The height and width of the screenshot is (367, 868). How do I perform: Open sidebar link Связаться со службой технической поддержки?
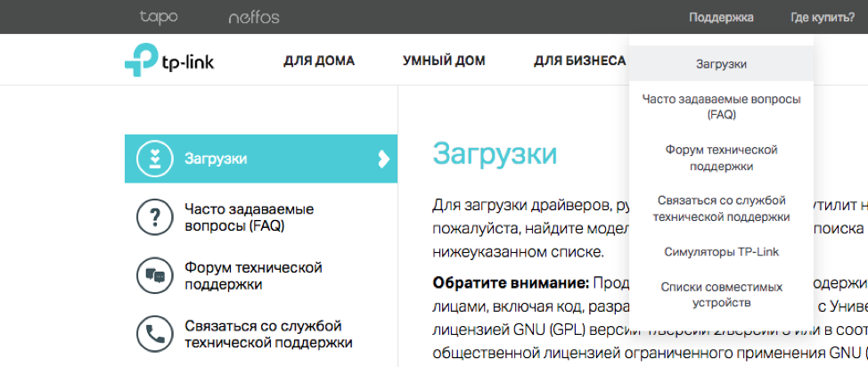268,334
